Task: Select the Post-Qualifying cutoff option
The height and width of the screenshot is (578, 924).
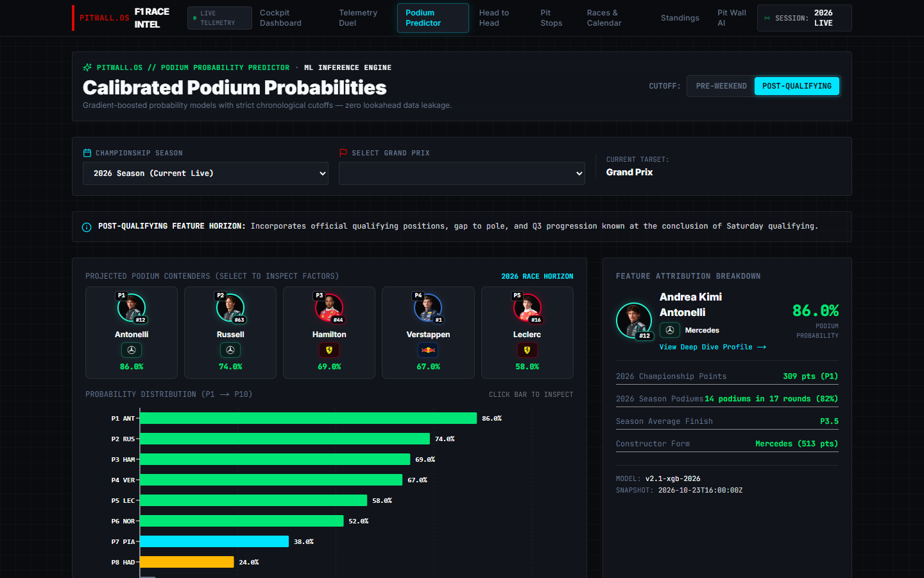Action: coord(797,86)
